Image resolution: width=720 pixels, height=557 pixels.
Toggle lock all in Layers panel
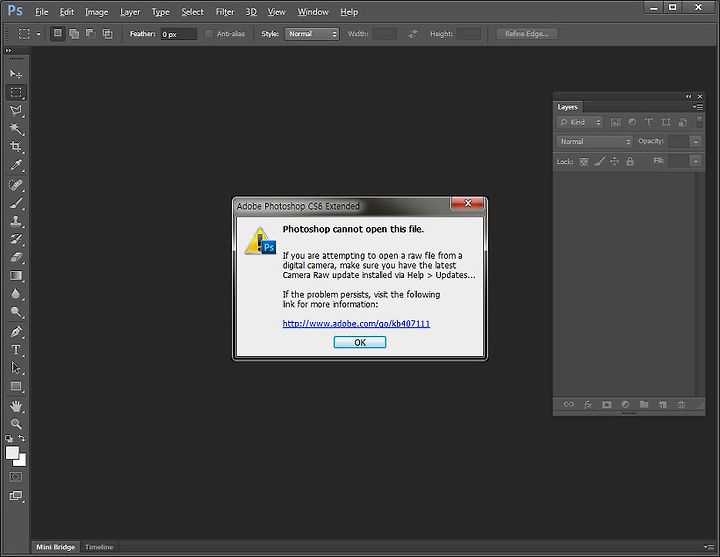(x=630, y=161)
